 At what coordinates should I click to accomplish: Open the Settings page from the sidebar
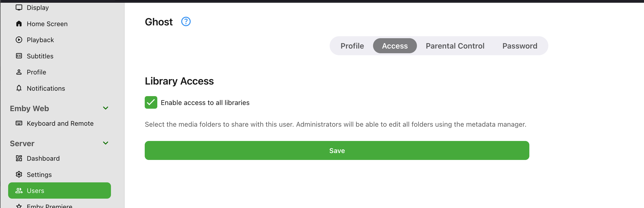(x=39, y=174)
